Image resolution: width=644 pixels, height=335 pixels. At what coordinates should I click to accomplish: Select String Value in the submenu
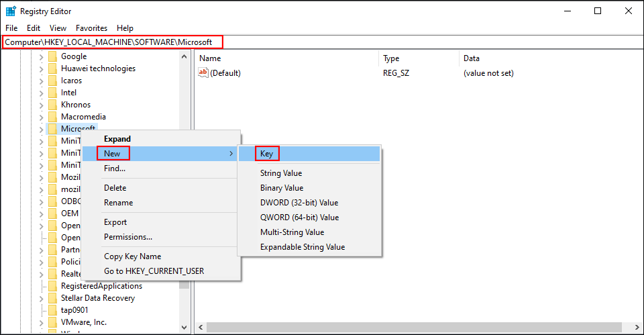click(x=309, y=173)
